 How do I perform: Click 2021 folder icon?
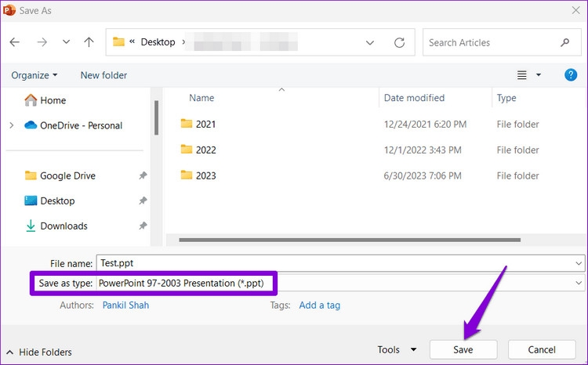(187, 123)
